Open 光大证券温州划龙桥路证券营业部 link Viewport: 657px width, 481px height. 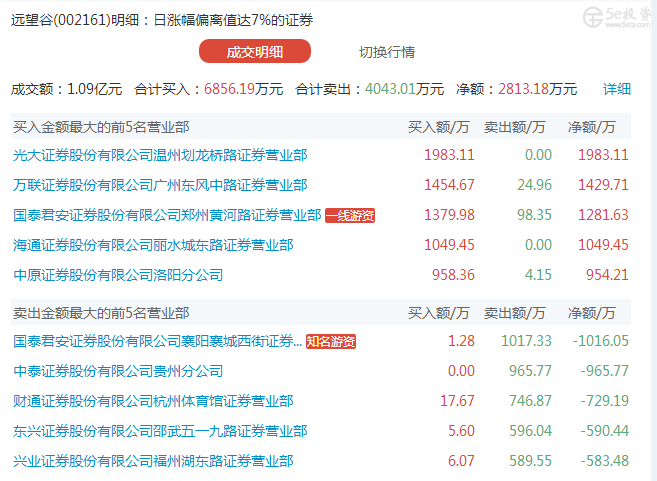pyautogui.click(x=160, y=155)
